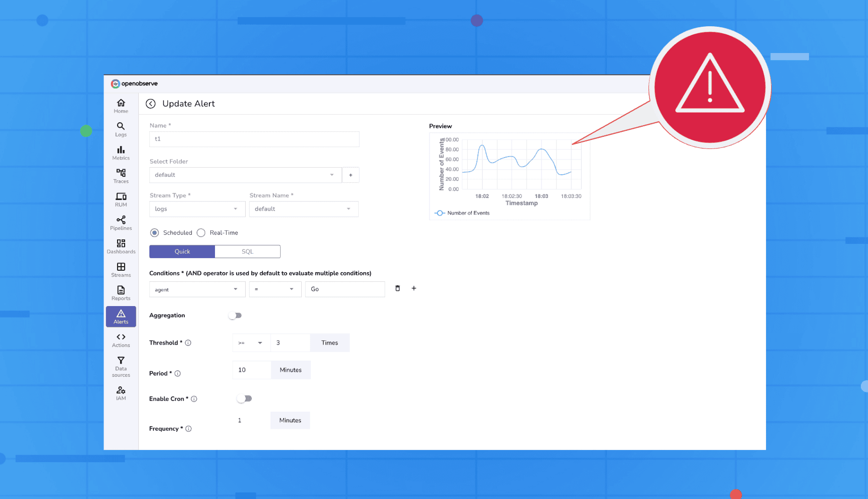Open IAM settings from sidebar
Viewport: 868px width, 499px height.
pyautogui.click(x=121, y=393)
